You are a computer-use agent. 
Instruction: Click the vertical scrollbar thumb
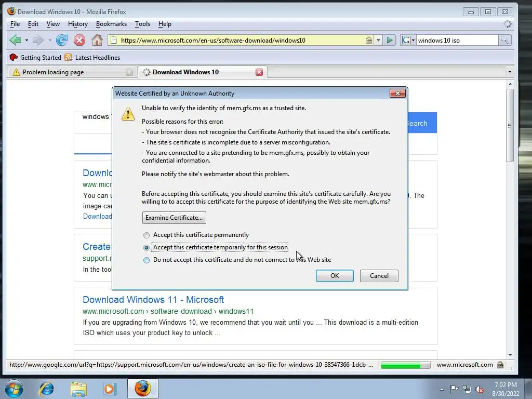(510, 125)
